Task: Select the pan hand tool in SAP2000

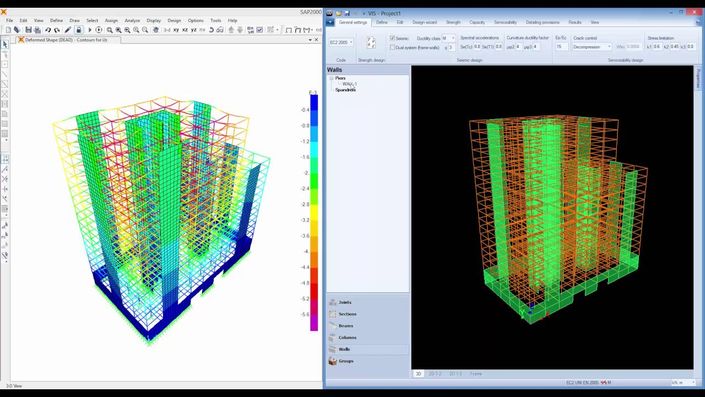Action: [x=156, y=30]
